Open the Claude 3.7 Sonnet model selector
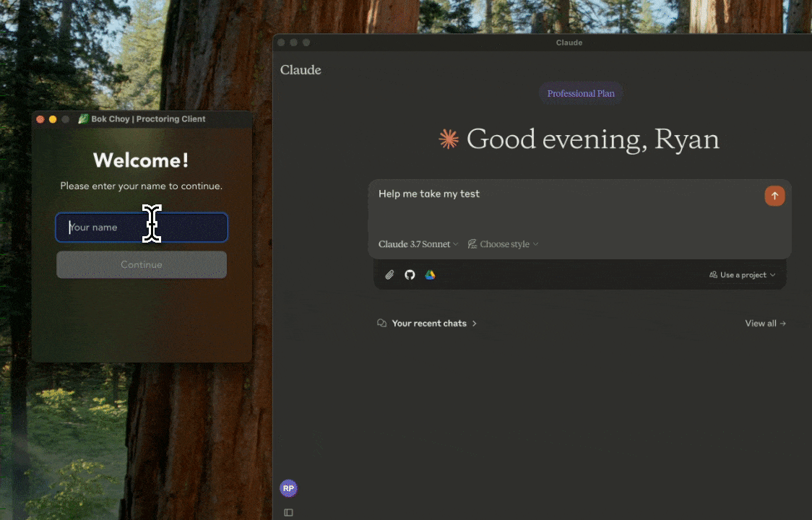812x520 pixels. tap(418, 244)
